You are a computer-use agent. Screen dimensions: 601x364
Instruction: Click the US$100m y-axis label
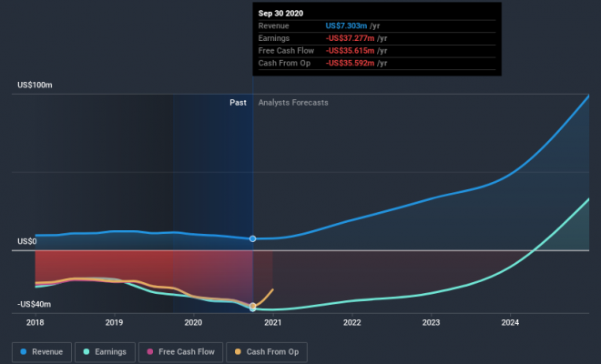click(x=35, y=85)
